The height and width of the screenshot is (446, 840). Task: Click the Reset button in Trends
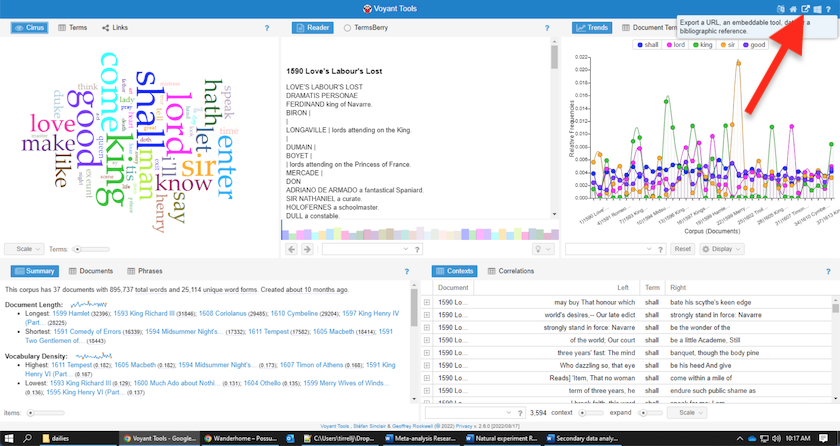pyautogui.click(x=682, y=249)
